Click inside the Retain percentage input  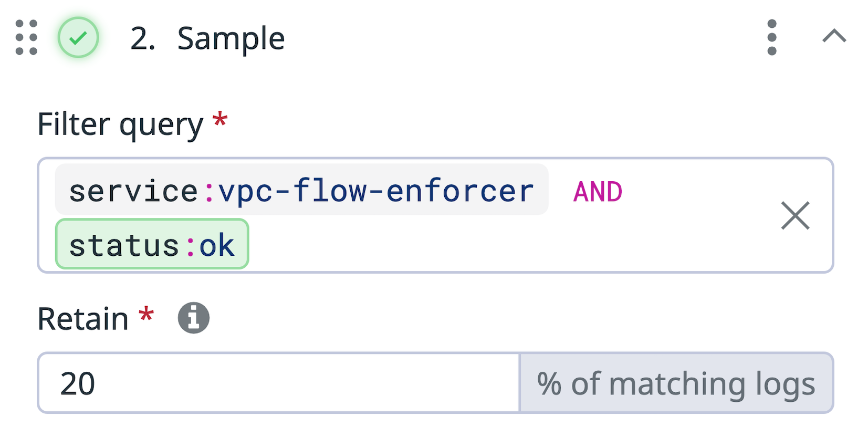278,383
